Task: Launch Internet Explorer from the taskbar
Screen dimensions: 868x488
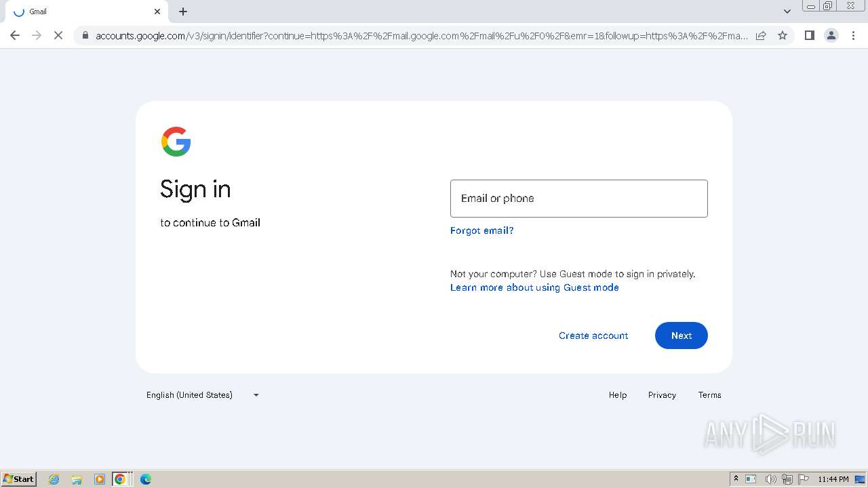Action: (54, 479)
